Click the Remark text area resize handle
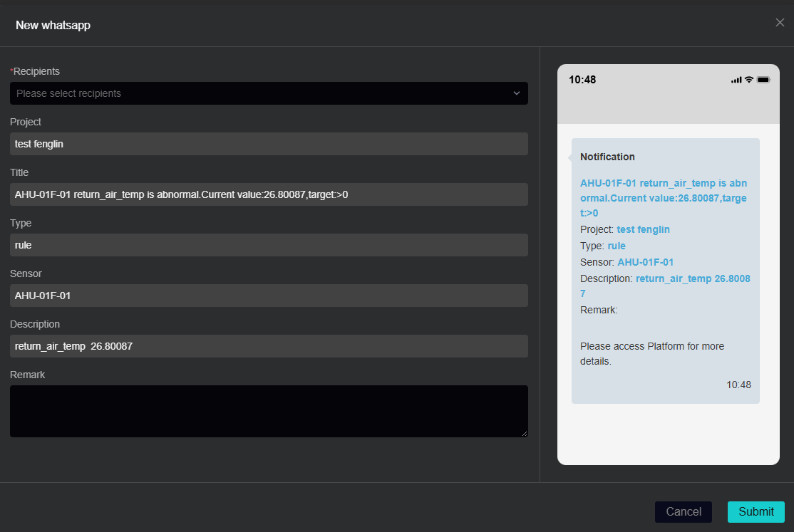 click(525, 433)
